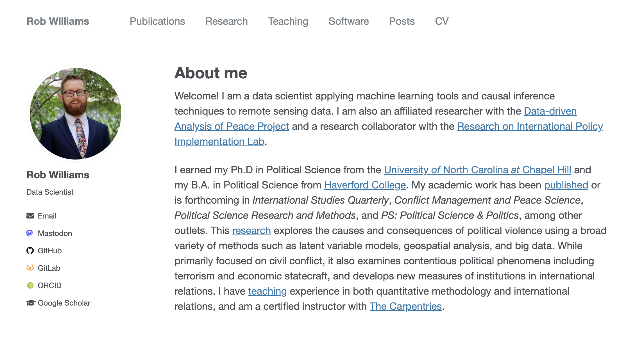644x346 pixels.
Task: Visit the UNC Chapel Hill link
Action: pos(477,170)
